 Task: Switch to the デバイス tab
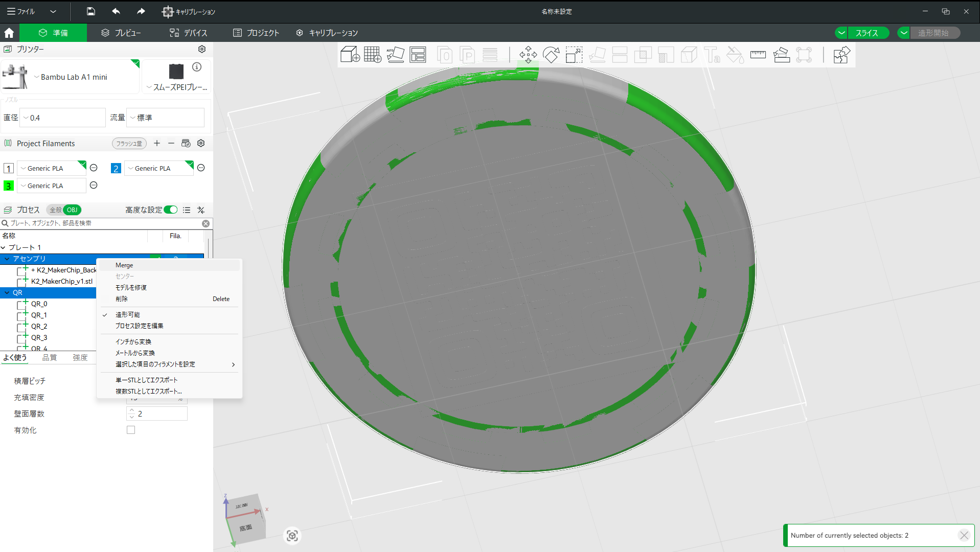(x=188, y=33)
